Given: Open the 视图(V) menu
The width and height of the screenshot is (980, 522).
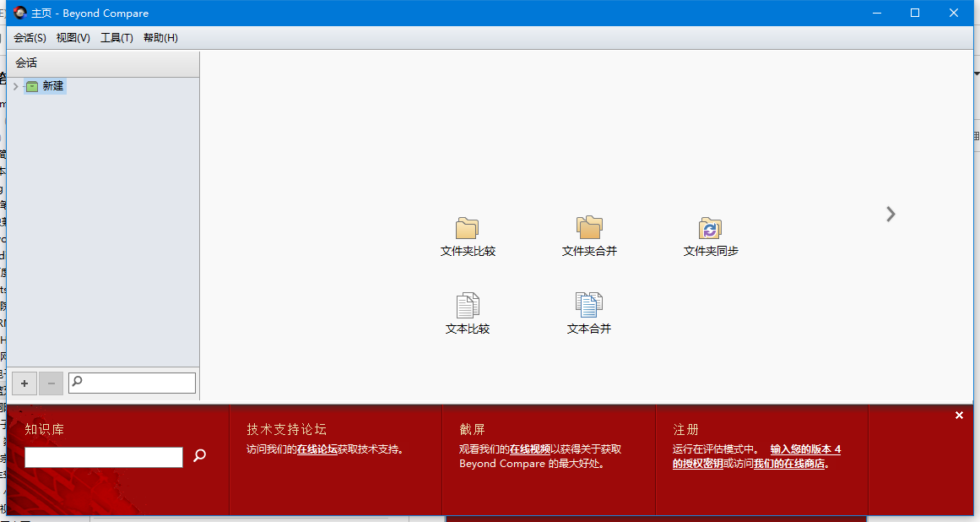Looking at the screenshot, I should click(73, 38).
